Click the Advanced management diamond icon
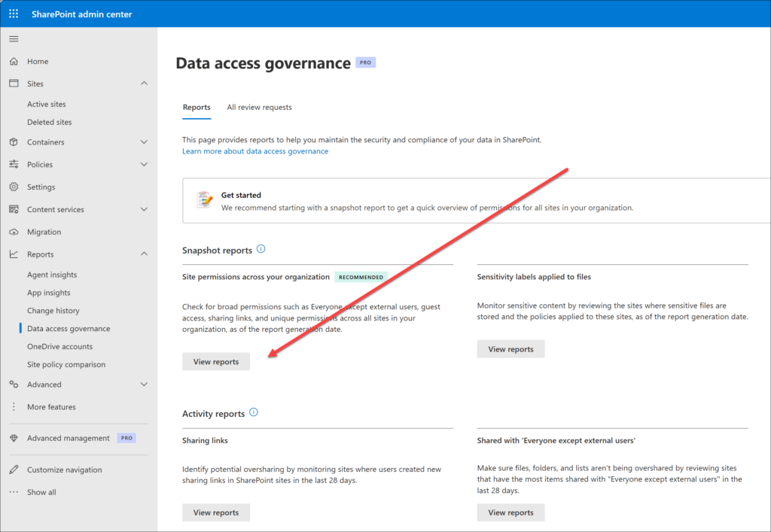Image resolution: width=771 pixels, height=532 pixels. (x=14, y=439)
